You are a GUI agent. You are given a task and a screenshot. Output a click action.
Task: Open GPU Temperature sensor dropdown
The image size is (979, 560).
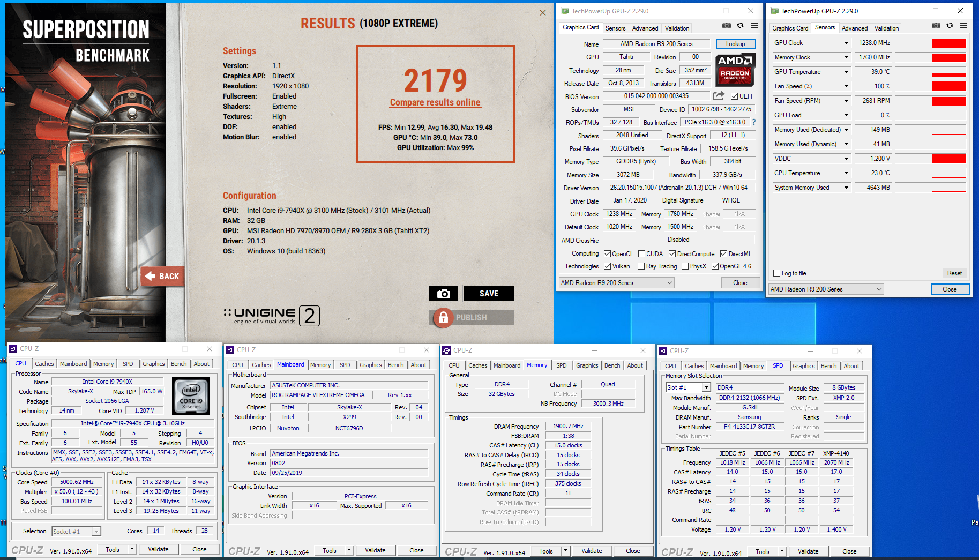click(847, 72)
